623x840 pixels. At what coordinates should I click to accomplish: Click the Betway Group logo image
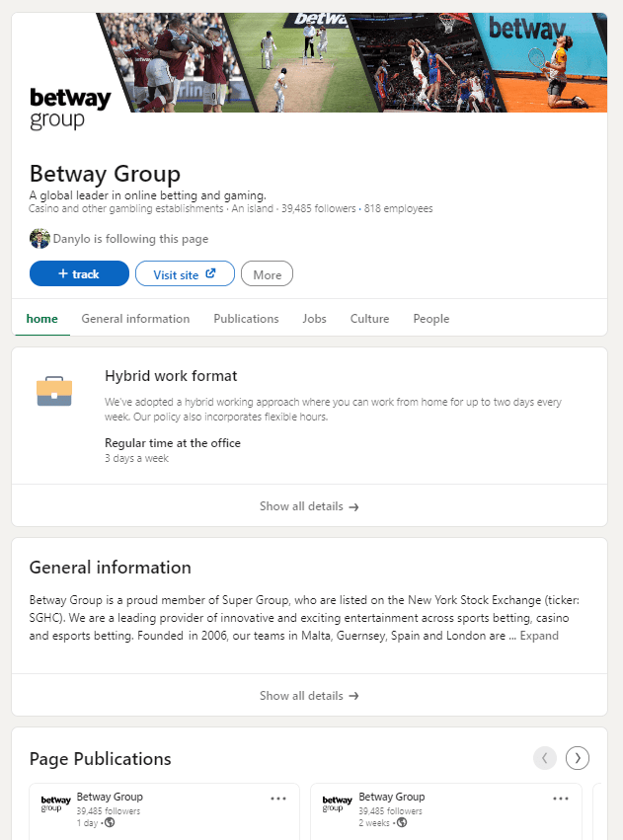click(x=69, y=110)
